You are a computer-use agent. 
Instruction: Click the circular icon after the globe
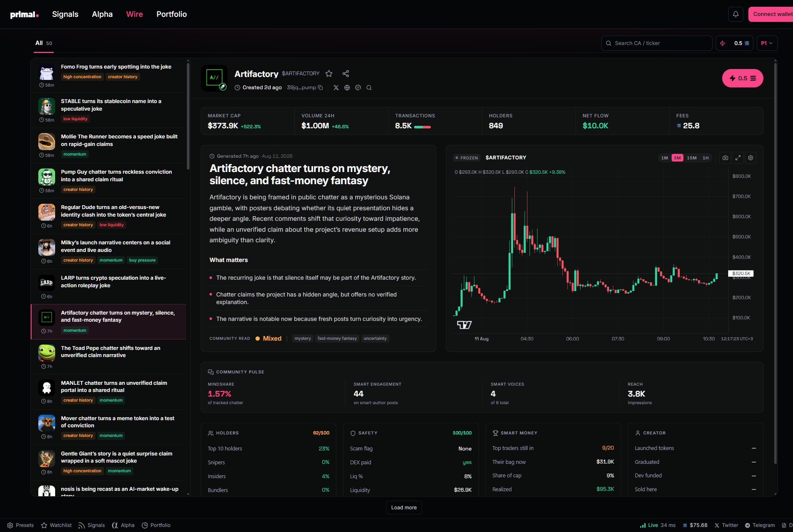[x=358, y=87]
